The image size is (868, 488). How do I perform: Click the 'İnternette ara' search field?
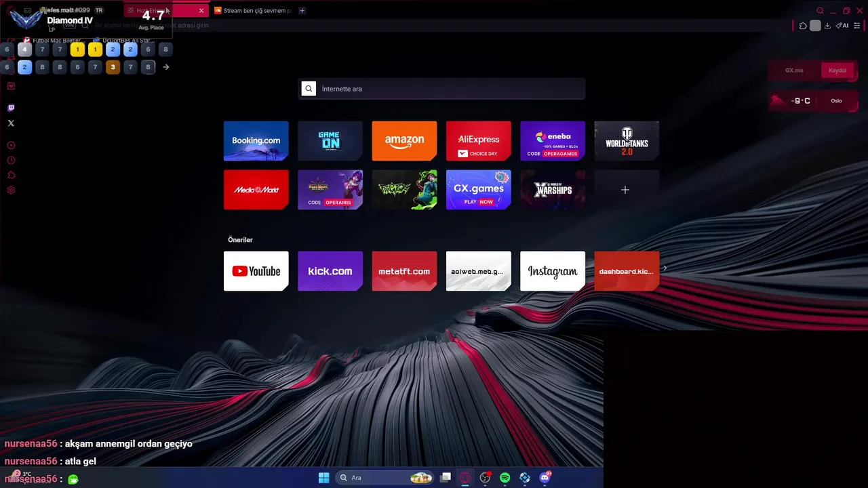[442, 89]
